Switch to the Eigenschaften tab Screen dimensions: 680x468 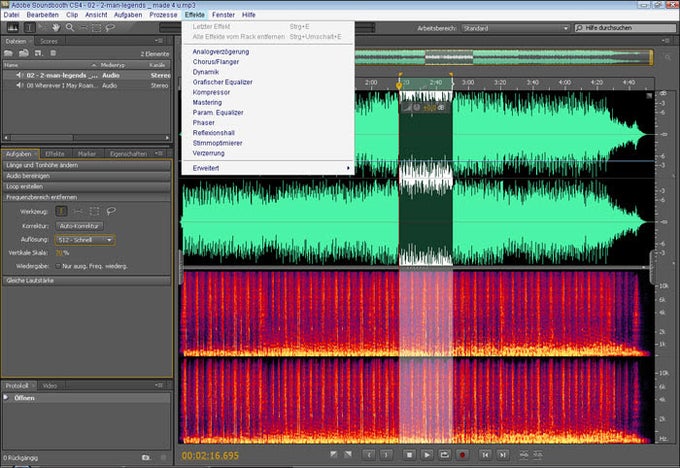(x=128, y=154)
